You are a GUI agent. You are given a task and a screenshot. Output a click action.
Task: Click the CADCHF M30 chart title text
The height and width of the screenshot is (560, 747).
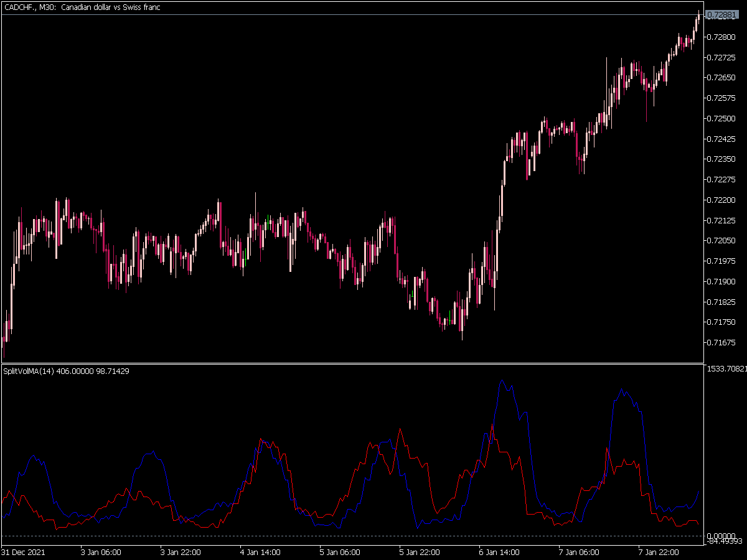pyautogui.click(x=82, y=6)
